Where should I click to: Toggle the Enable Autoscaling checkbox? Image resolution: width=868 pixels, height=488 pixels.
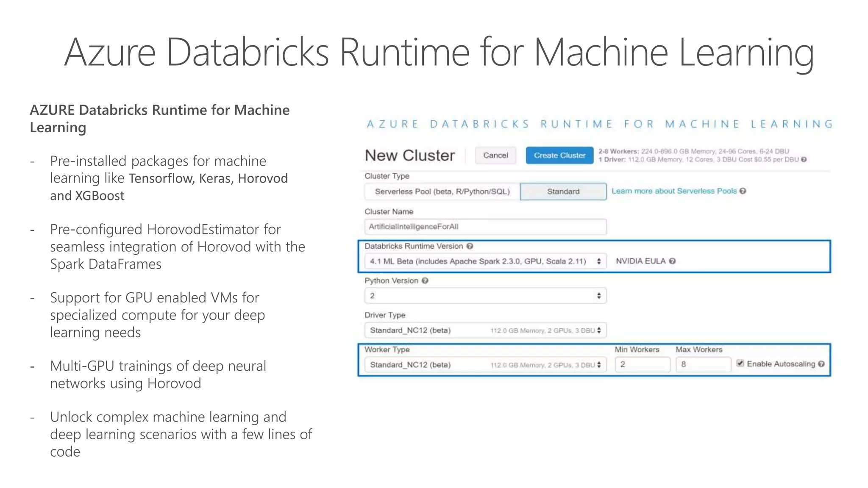(740, 363)
